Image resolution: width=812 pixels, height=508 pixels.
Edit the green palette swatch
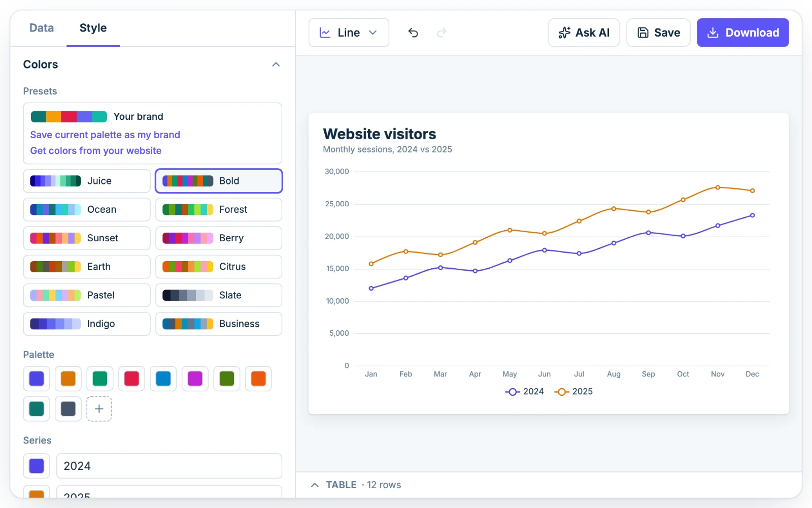[100, 378]
